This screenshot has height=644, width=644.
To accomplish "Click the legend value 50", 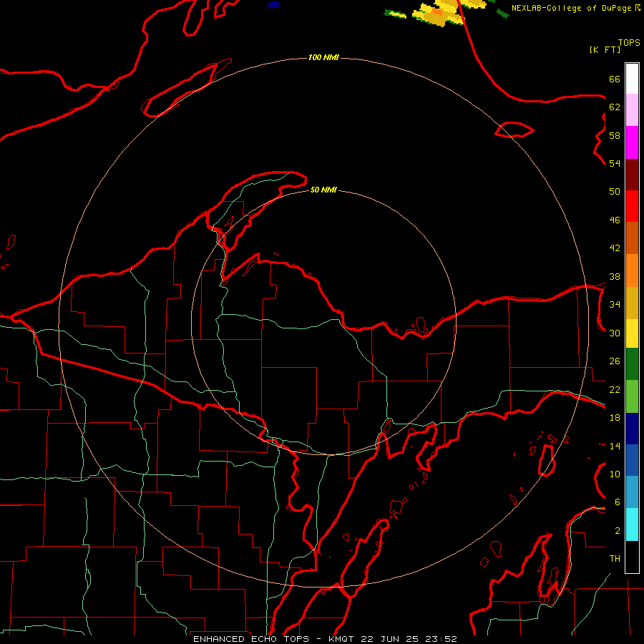I will (x=615, y=192).
